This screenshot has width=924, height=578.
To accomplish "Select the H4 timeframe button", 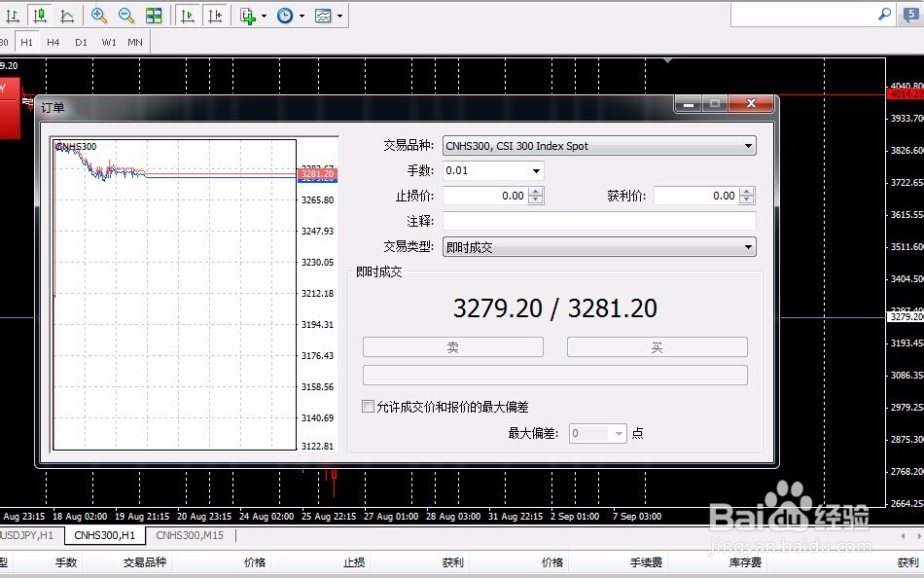I will pyautogui.click(x=53, y=42).
